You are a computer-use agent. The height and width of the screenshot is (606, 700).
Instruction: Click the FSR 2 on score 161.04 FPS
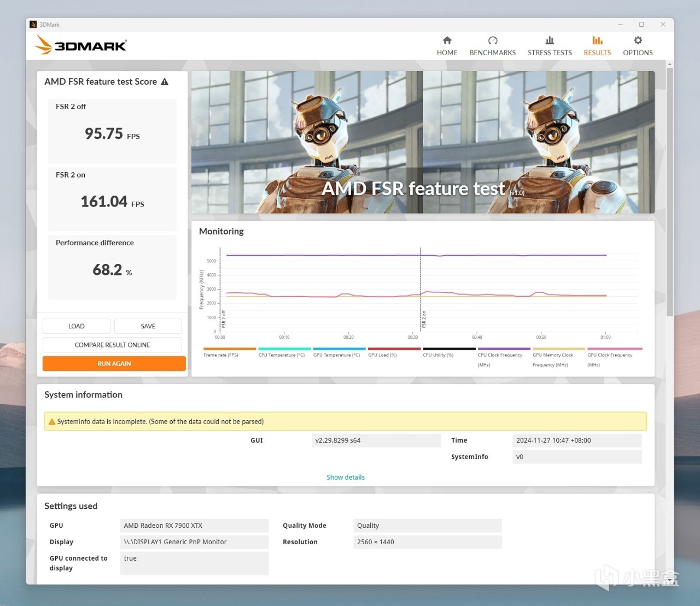(x=112, y=202)
